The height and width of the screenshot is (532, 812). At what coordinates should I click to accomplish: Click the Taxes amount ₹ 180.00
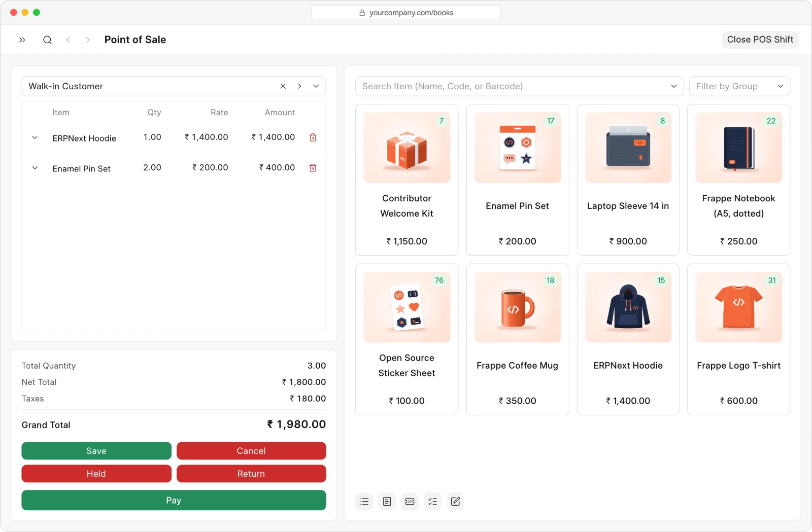308,399
